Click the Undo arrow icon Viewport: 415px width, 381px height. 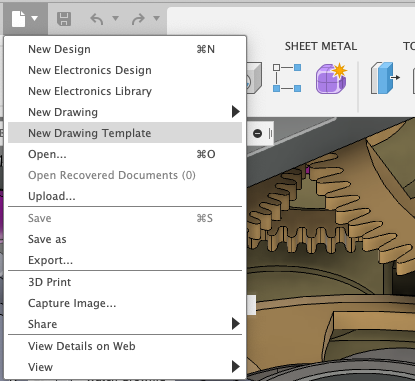97,19
